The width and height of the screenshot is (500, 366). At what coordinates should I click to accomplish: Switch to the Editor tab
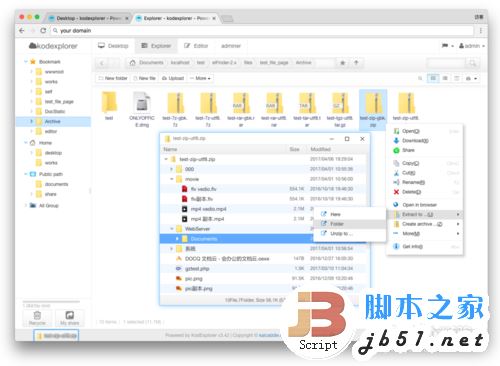pyautogui.click(x=196, y=46)
